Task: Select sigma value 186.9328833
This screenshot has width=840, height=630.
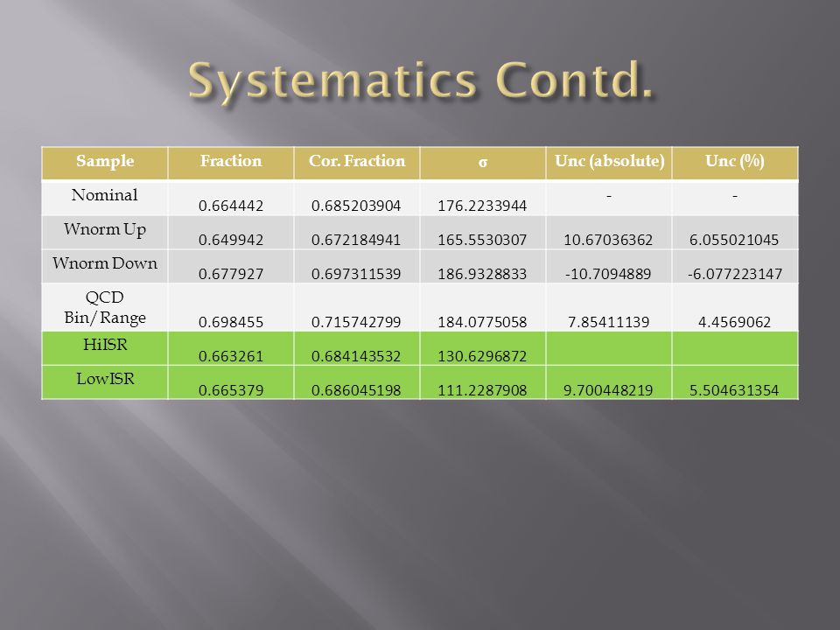Action: pos(482,274)
